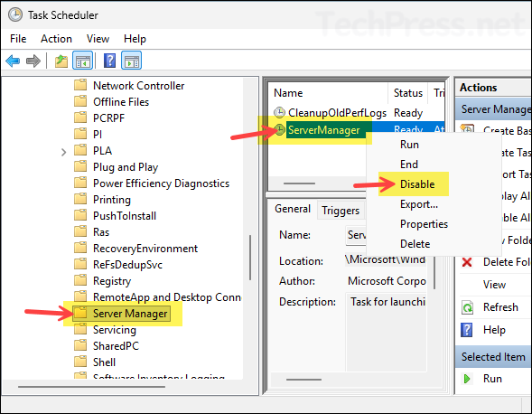Click the console tree horizontal scrollbar

tap(91, 387)
